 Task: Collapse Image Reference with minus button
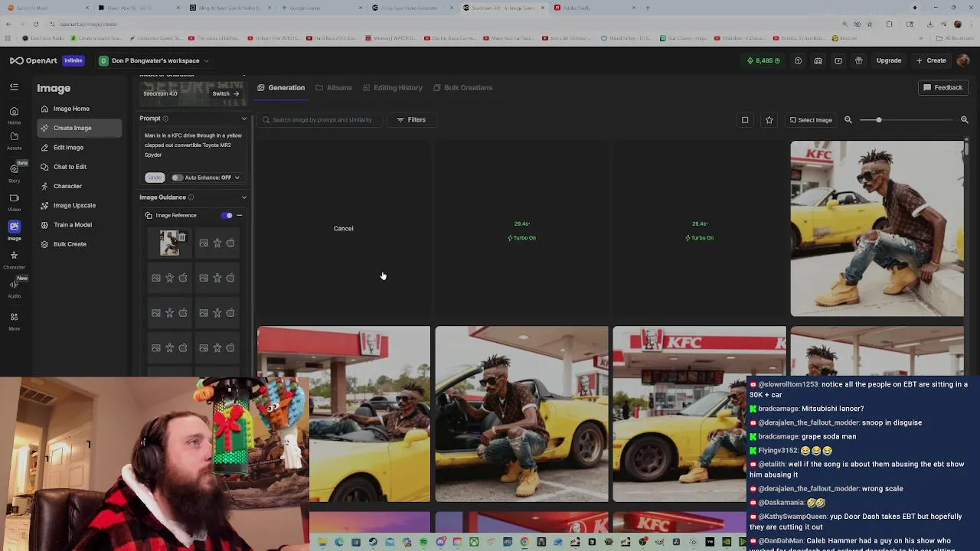(x=240, y=215)
